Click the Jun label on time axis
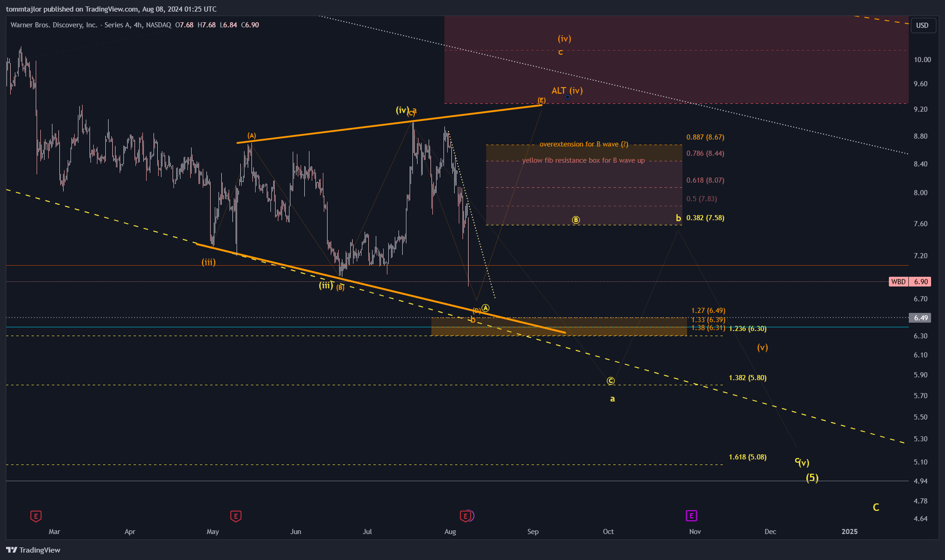945x560 pixels. coord(296,532)
